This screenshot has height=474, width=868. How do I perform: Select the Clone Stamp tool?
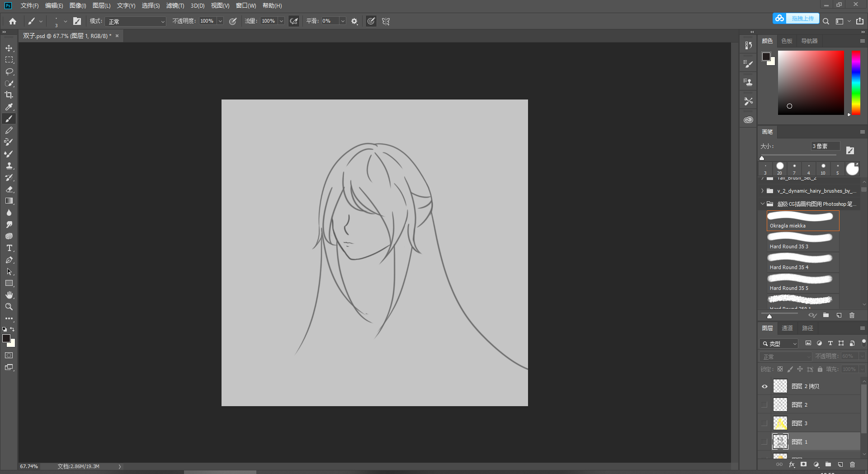coord(9,166)
